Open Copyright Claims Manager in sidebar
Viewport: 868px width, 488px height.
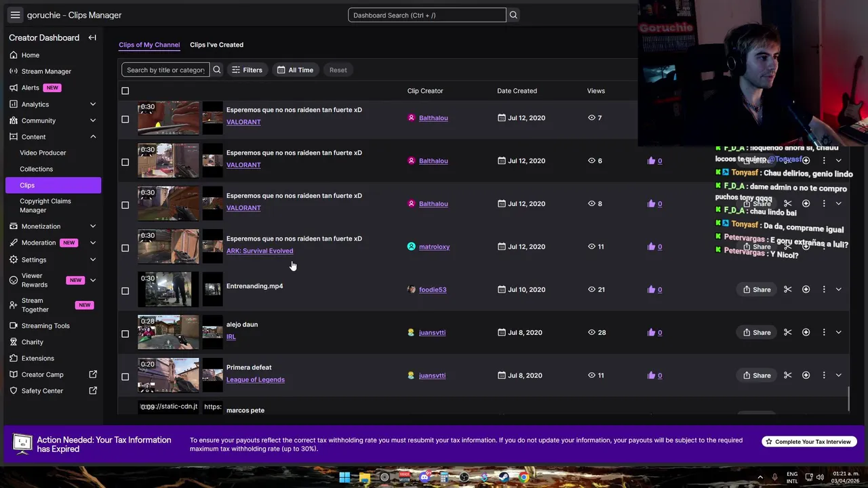(x=45, y=205)
